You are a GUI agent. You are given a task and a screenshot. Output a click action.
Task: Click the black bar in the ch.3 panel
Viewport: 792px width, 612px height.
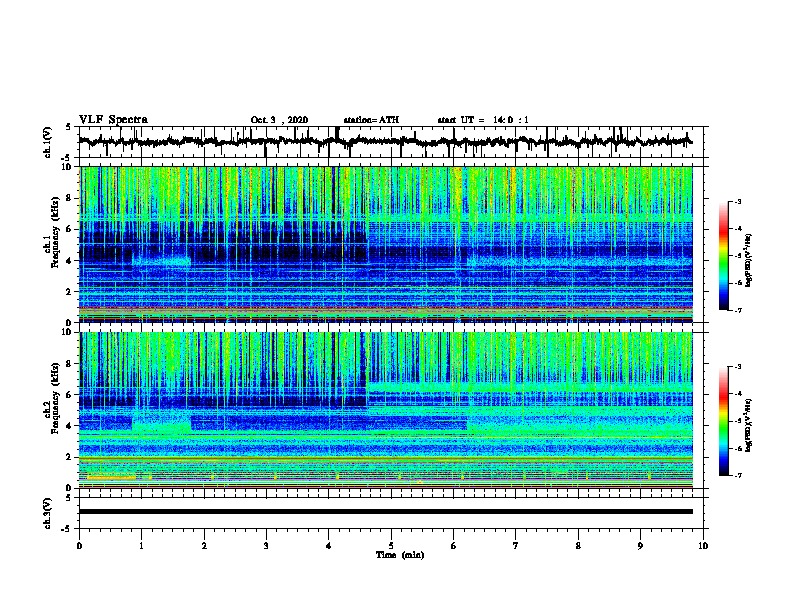tap(385, 512)
